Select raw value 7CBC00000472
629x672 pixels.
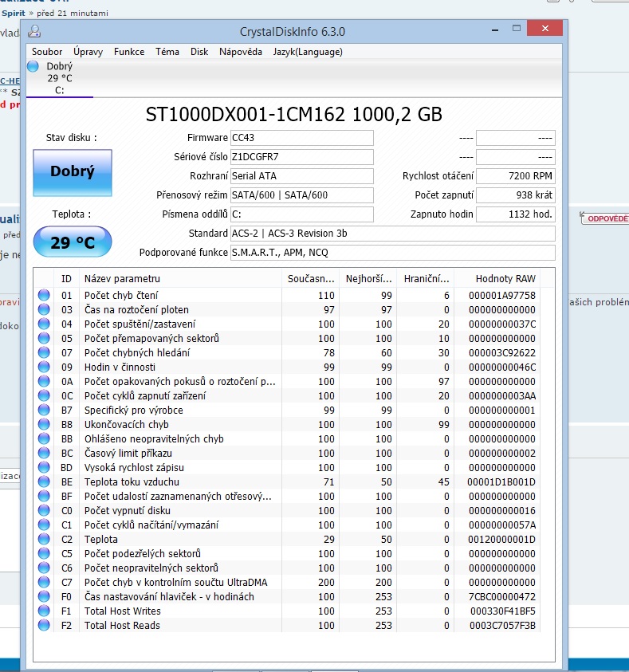502,596
